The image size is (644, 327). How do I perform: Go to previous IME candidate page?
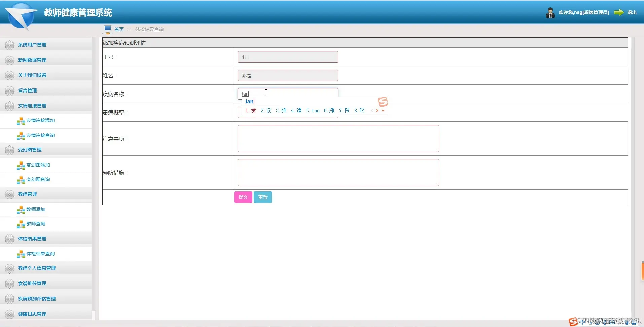pyautogui.click(x=372, y=111)
